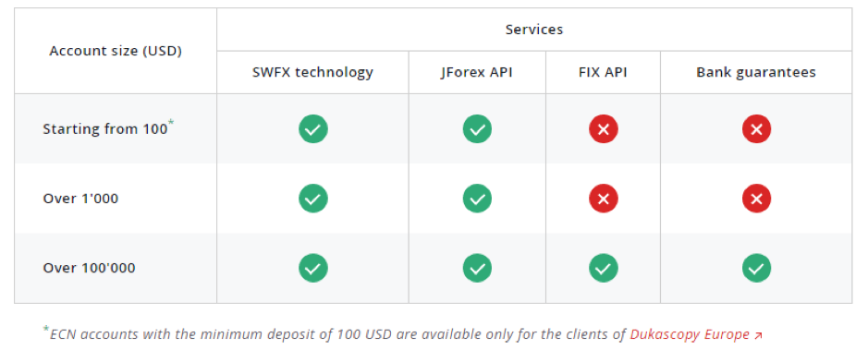Click green check for SWFX technology at Over 100'000
The height and width of the screenshot is (350, 868).
point(313,268)
